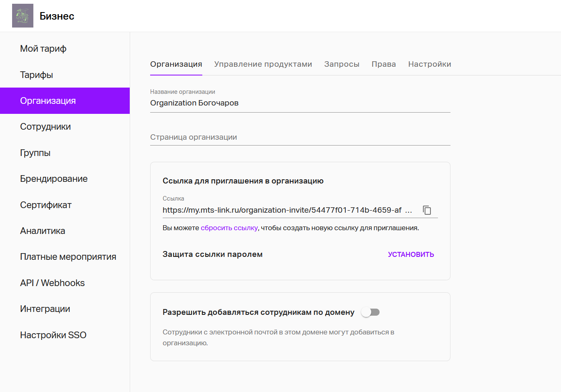Enable adding employees by domain toggle

coord(370,312)
